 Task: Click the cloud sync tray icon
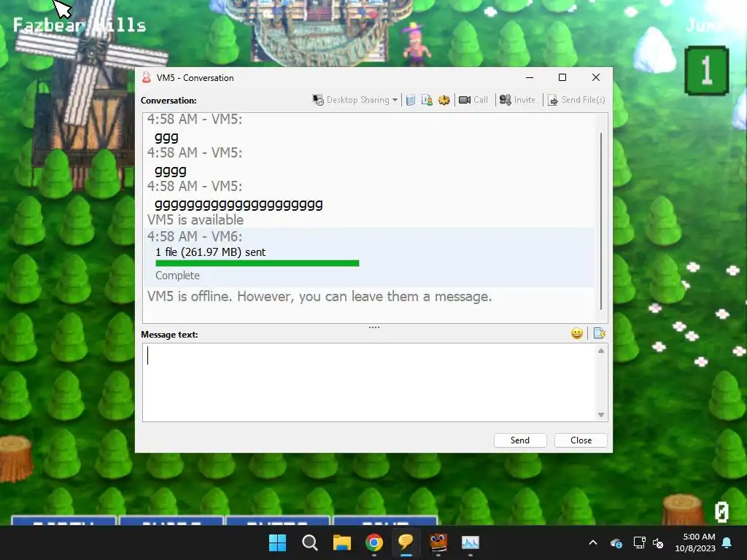tap(616, 542)
